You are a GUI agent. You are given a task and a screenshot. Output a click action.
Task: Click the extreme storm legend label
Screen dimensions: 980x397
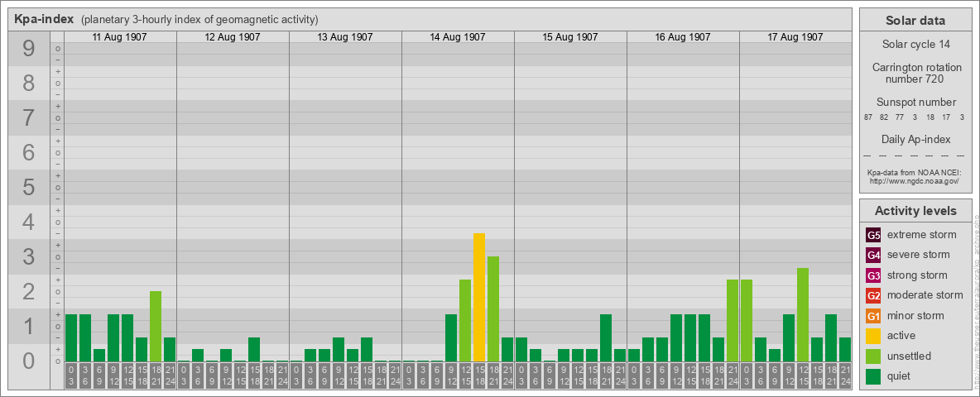(x=922, y=235)
